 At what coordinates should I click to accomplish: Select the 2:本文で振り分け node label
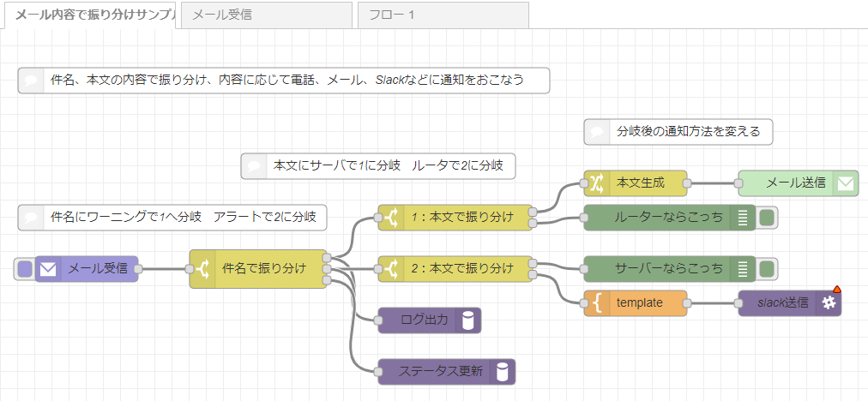point(462,269)
